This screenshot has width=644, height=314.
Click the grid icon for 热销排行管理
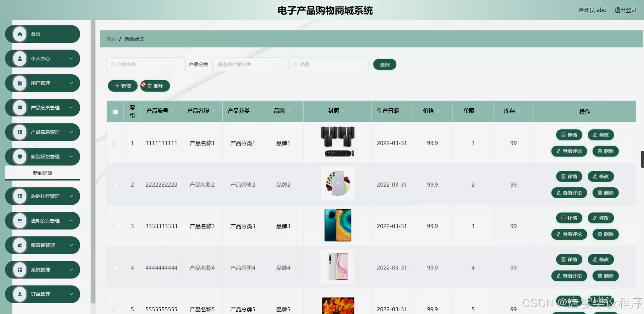pos(20,196)
